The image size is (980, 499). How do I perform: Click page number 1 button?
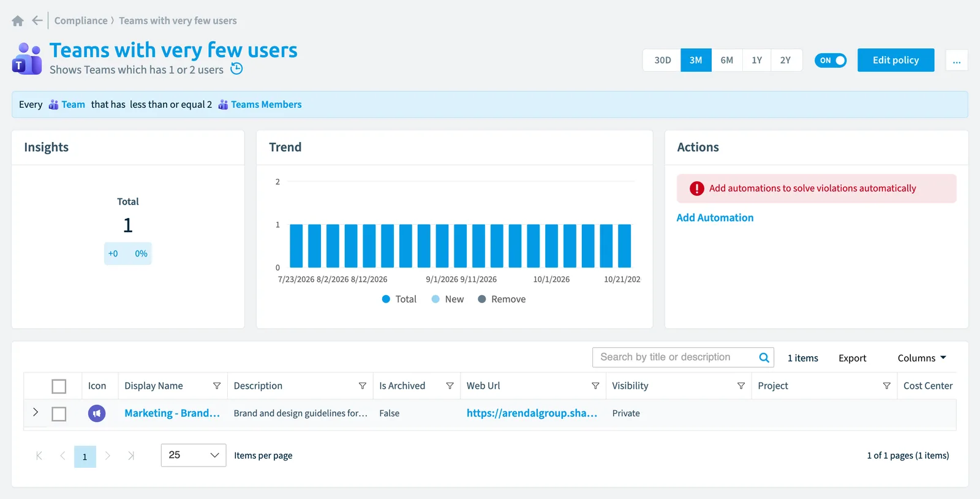[x=85, y=456]
